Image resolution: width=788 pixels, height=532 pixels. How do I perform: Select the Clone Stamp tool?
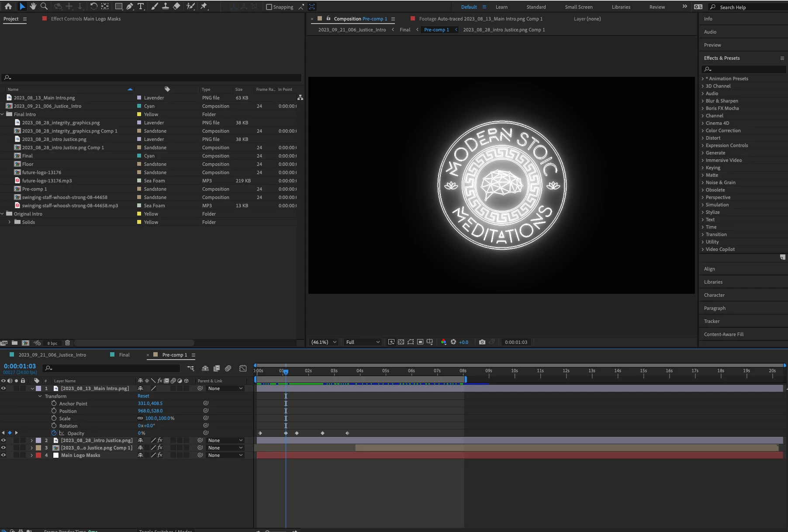166,7
